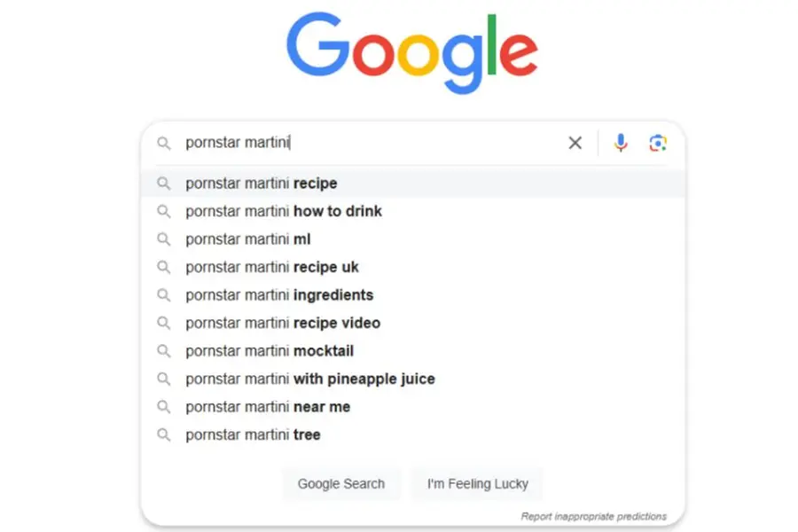
Task: Pick the 'pornstar martini ml' suggestion
Action: [248, 239]
